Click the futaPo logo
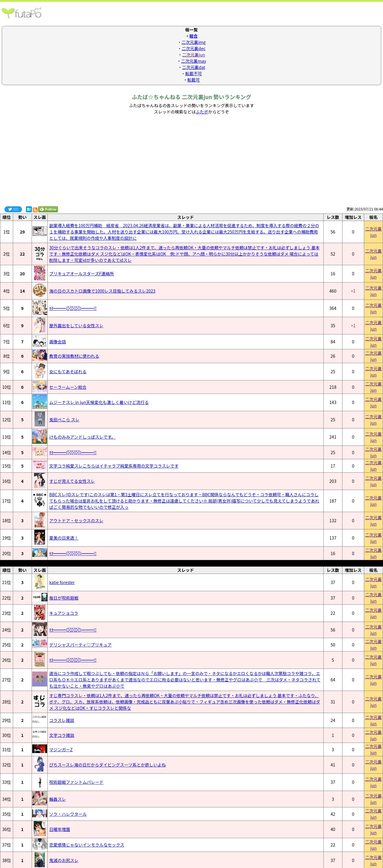This screenshot has height=868, width=383. (x=21, y=13)
